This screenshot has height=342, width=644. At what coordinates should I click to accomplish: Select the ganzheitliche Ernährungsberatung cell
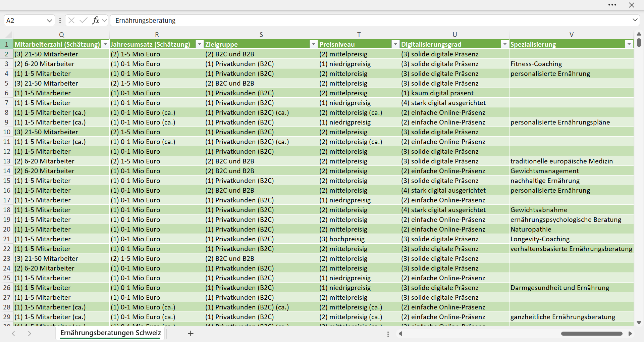click(x=571, y=317)
